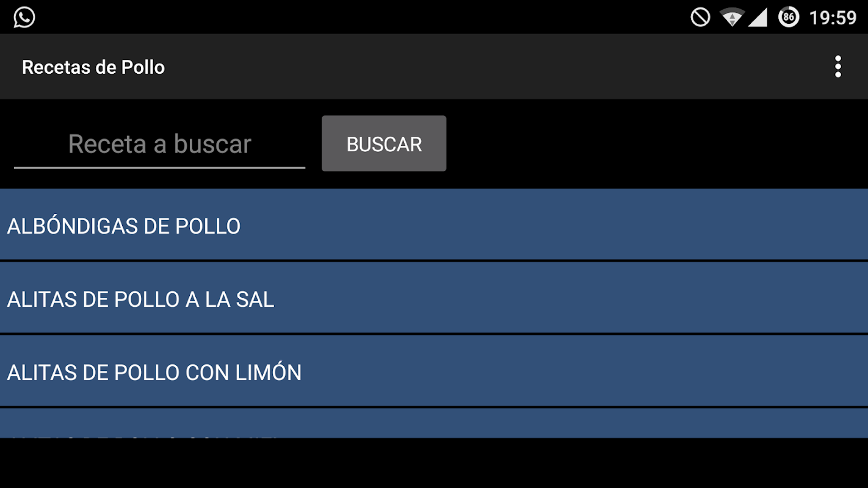Open the ALBÓNDIGAS DE POLLO recipe

pyautogui.click(x=434, y=224)
